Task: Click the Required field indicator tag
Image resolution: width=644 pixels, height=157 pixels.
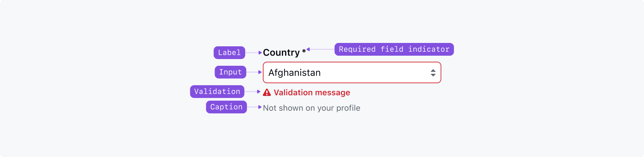Action: (394, 49)
